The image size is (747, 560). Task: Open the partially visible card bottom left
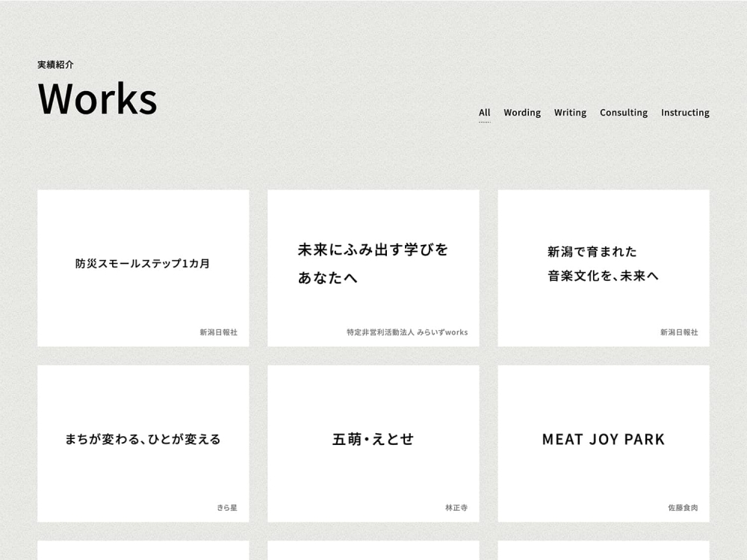click(143, 553)
